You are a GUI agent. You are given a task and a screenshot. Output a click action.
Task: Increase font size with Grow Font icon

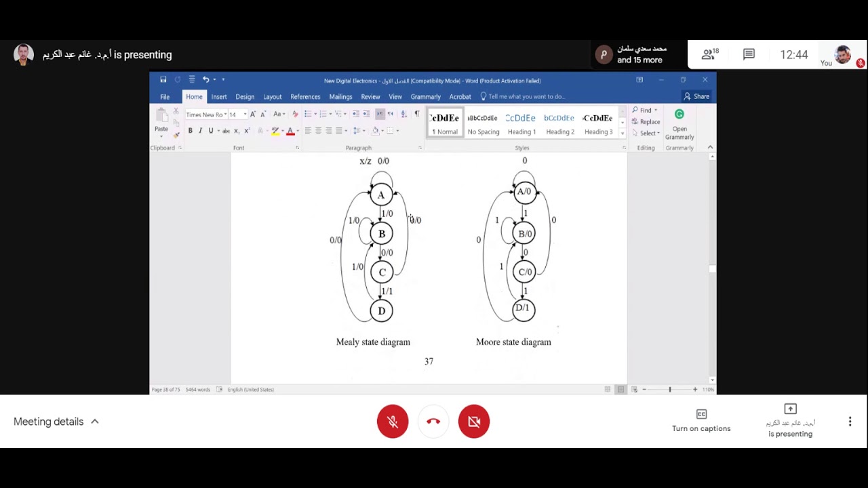coord(253,114)
